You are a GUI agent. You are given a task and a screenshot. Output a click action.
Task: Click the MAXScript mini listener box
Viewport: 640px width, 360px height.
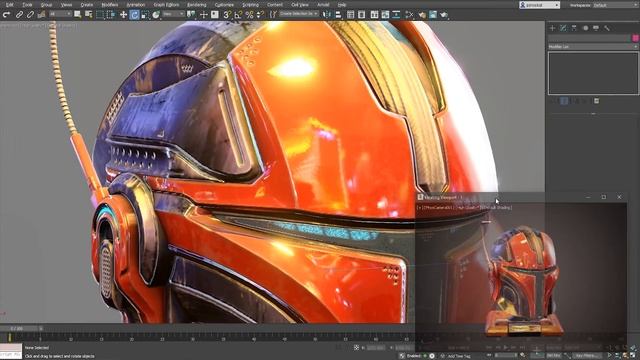click(11, 351)
